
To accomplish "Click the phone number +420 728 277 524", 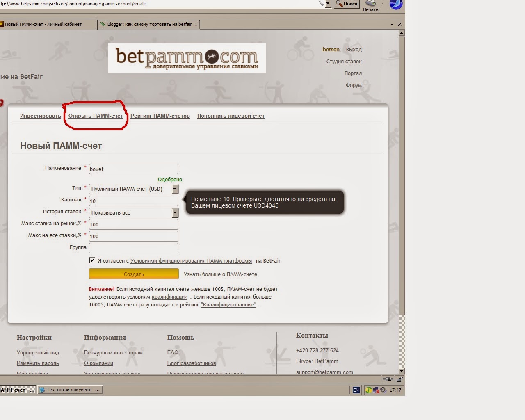I will tap(317, 350).
